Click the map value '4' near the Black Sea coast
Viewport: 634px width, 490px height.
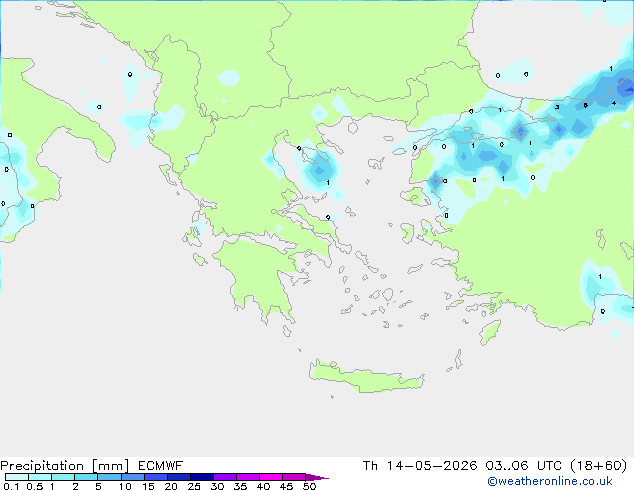[x=614, y=103]
